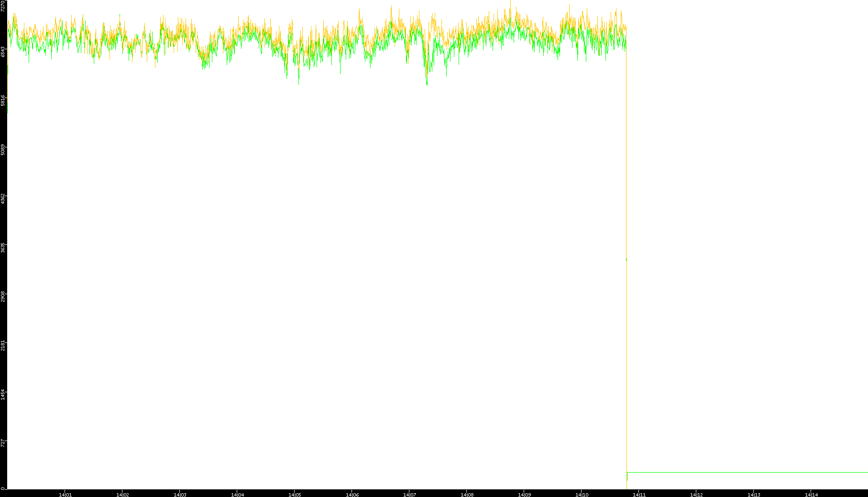Click the 14:01 time axis label
This screenshot has height=497, width=868.
65,495
